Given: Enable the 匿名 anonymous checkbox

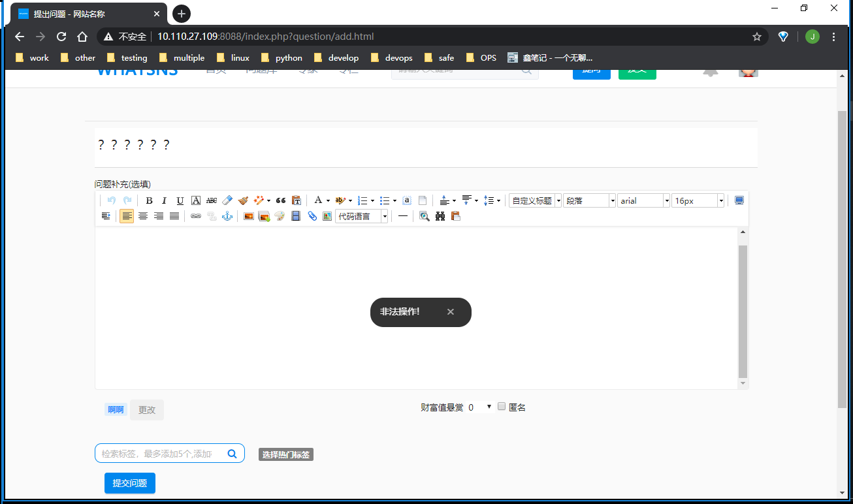Looking at the screenshot, I should tap(502, 407).
